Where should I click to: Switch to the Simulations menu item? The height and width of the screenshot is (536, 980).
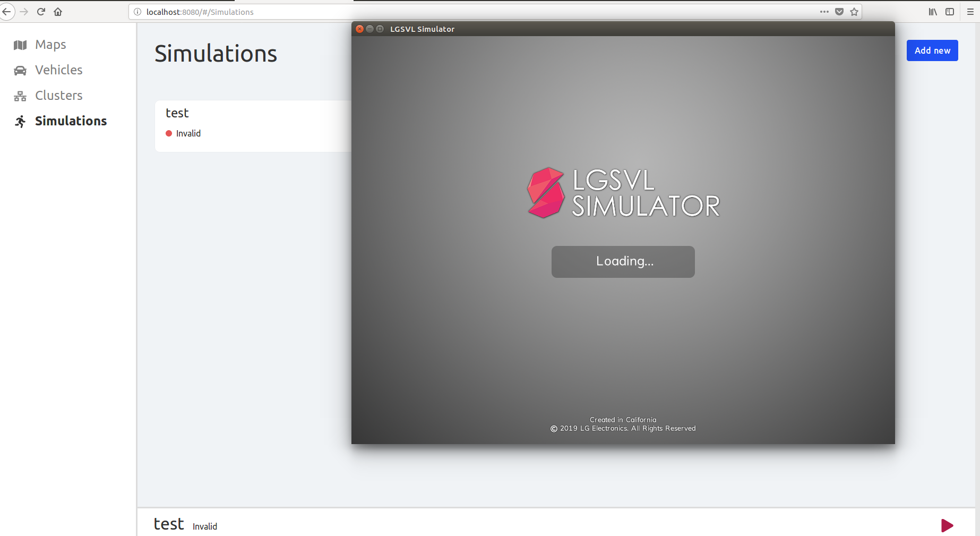point(70,121)
